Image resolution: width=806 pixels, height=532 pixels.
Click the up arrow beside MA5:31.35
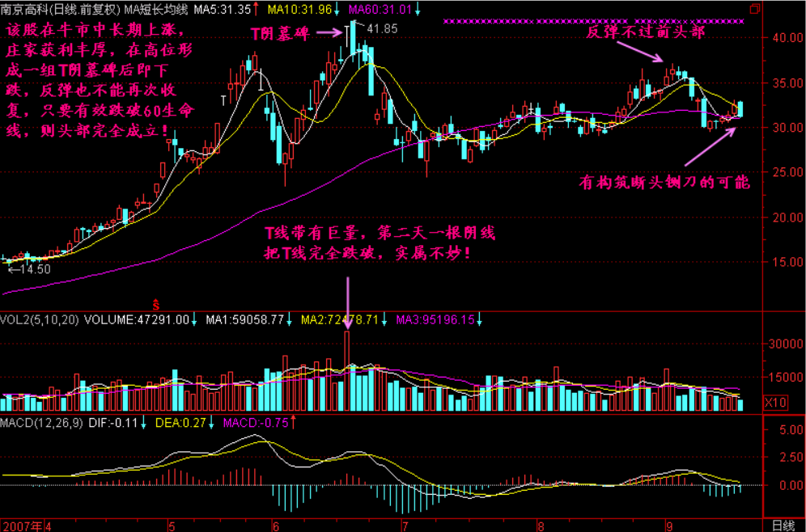coord(256,10)
